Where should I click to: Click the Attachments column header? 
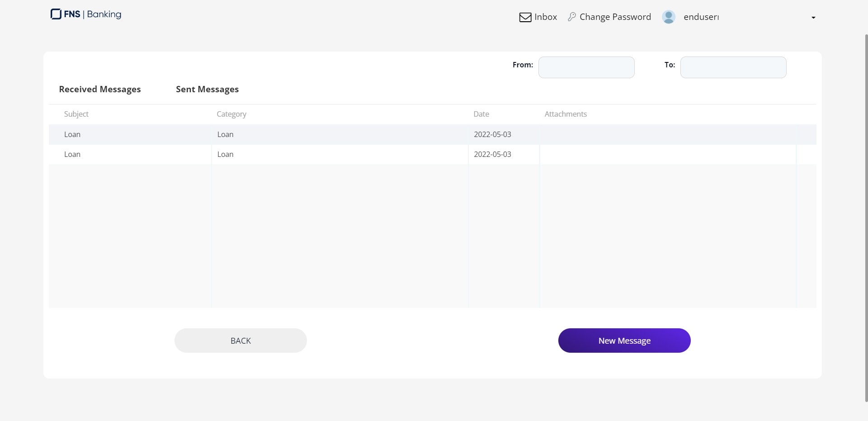[x=565, y=114]
